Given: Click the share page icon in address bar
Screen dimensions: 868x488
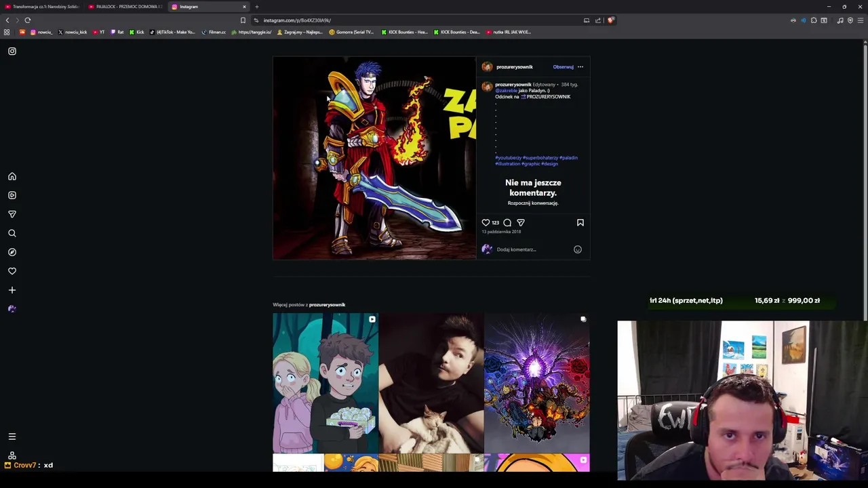Looking at the screenshot, I should [x=598, y=20].
